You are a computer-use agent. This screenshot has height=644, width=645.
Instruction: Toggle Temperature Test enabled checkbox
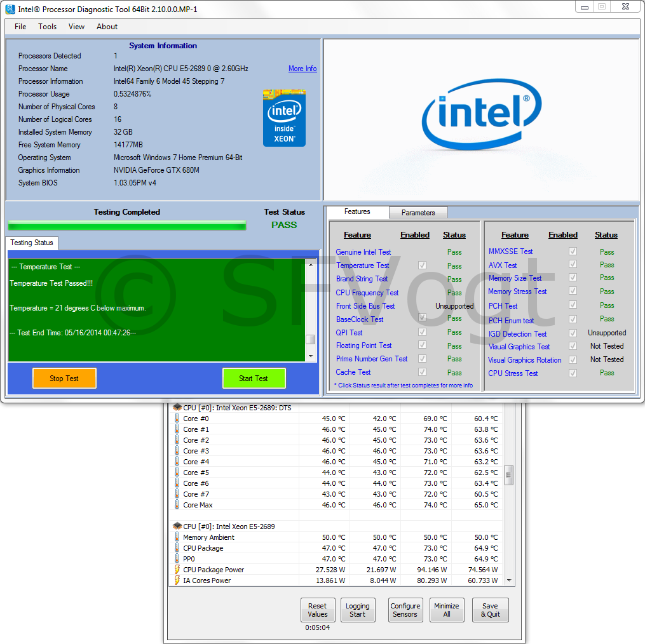click(422, 265)
